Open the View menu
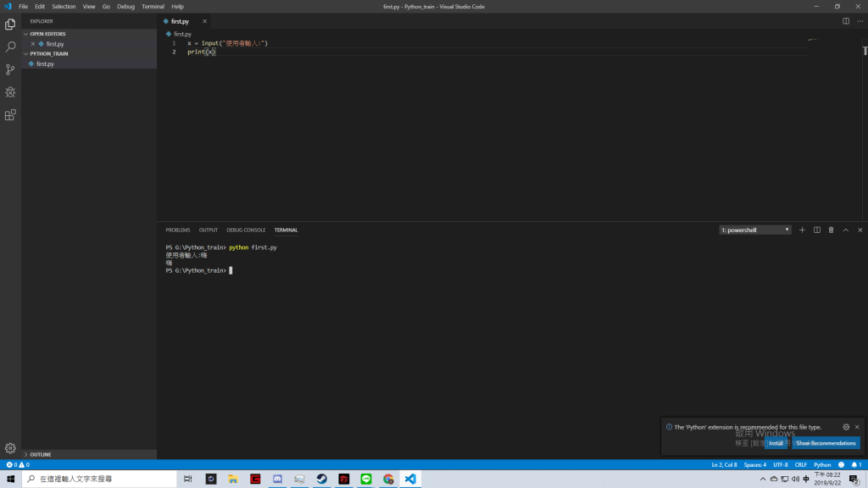Screen dimensions: 868x488 88,7
